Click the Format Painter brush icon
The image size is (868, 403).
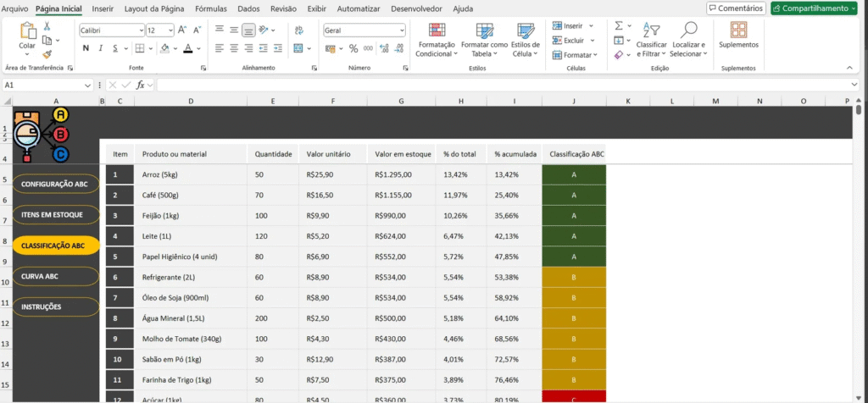coord(46,52)
